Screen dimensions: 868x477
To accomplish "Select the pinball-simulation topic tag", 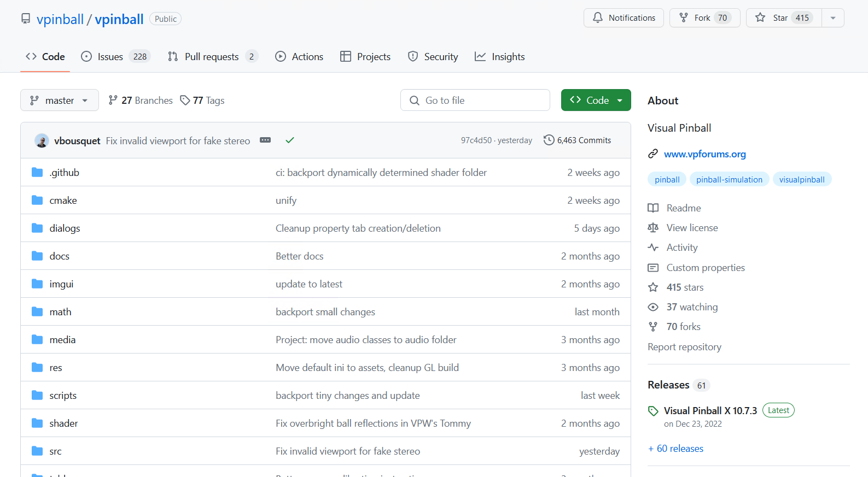I will (729, 180).
